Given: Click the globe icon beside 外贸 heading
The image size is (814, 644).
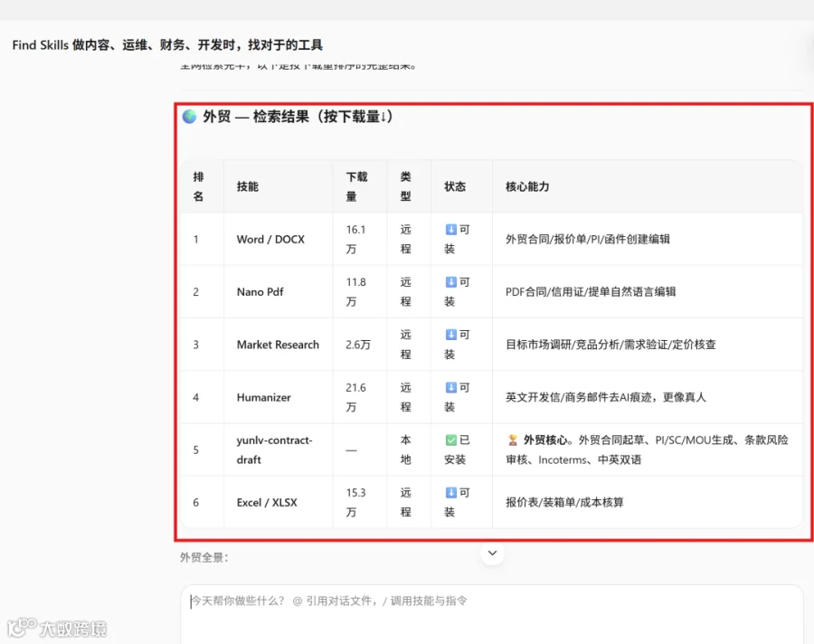Looking at the screenshot, I should [190, 117].
